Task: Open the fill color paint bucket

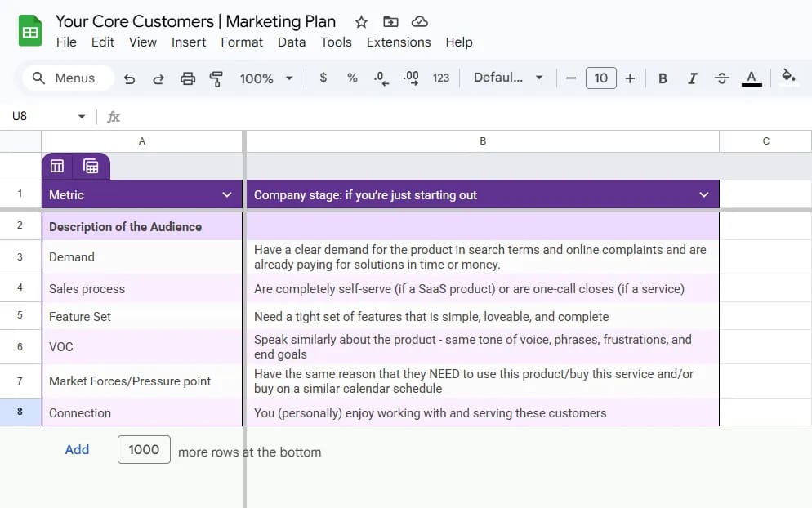Action: point(787,78)
